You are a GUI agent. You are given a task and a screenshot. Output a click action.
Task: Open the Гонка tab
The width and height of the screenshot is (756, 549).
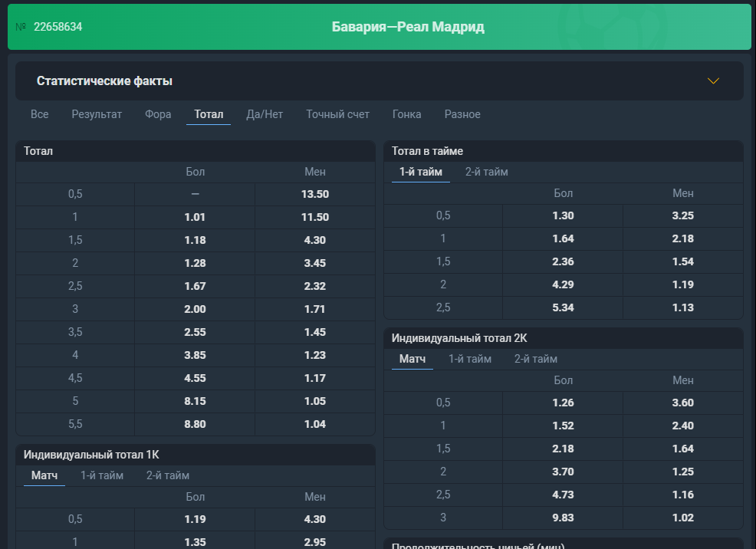tap(406, 114)
